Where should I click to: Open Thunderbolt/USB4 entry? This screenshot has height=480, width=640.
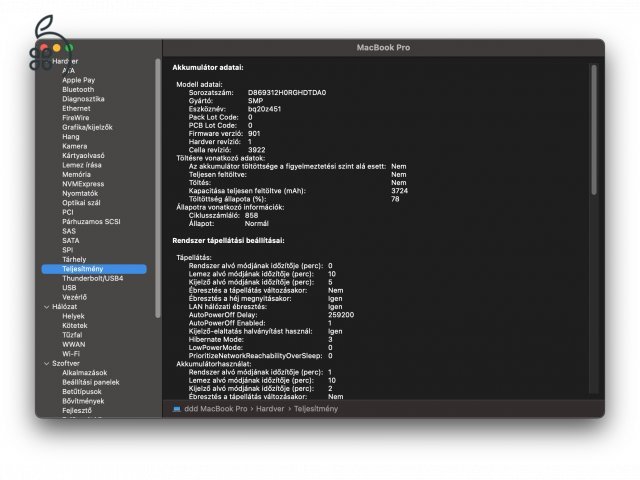(x=93, y=278)
